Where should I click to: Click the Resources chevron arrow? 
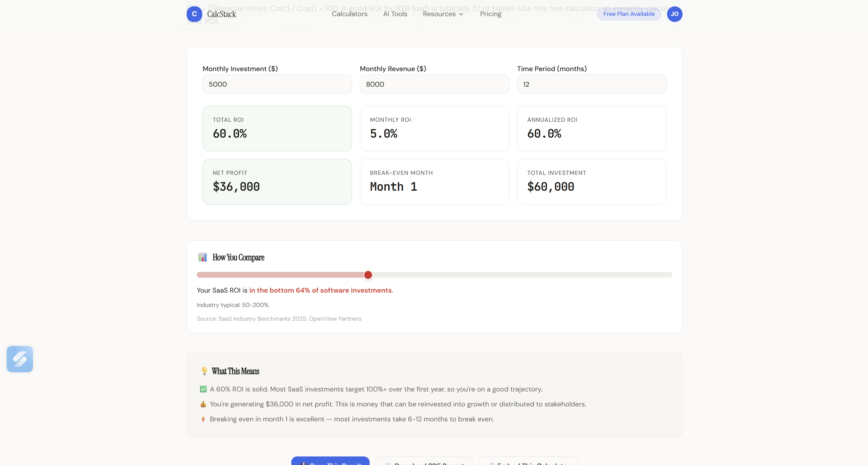(x=461, y=14)
